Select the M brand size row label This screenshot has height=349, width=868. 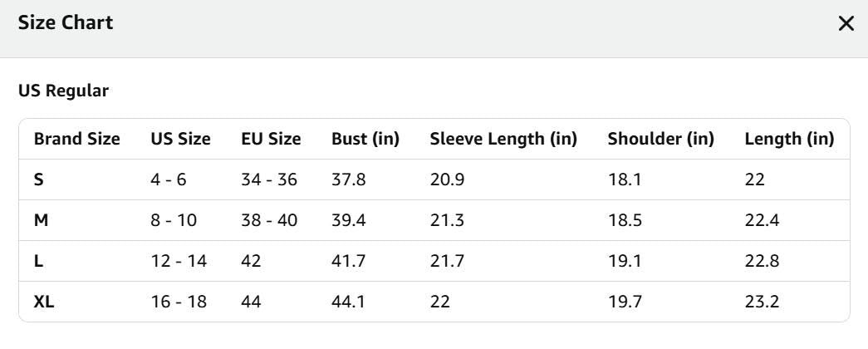[41, 220]
